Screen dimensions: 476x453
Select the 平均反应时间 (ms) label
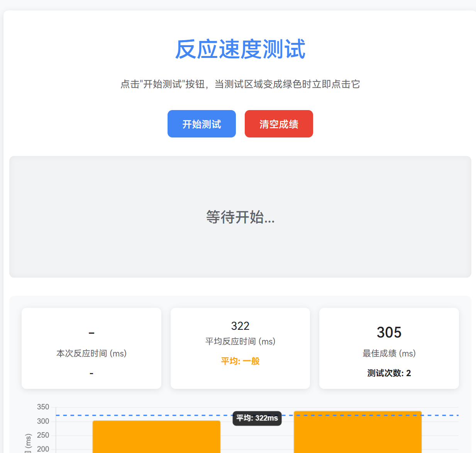[240, 341]
